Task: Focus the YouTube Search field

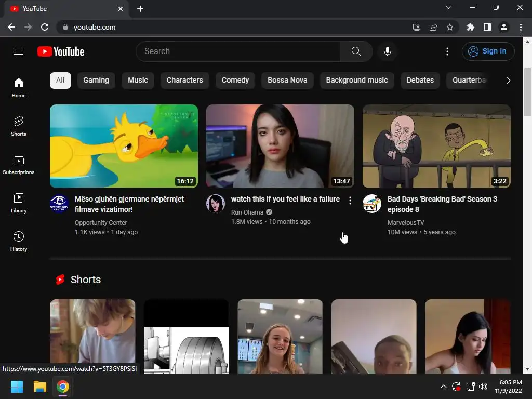Action: (x=237, y=51)
